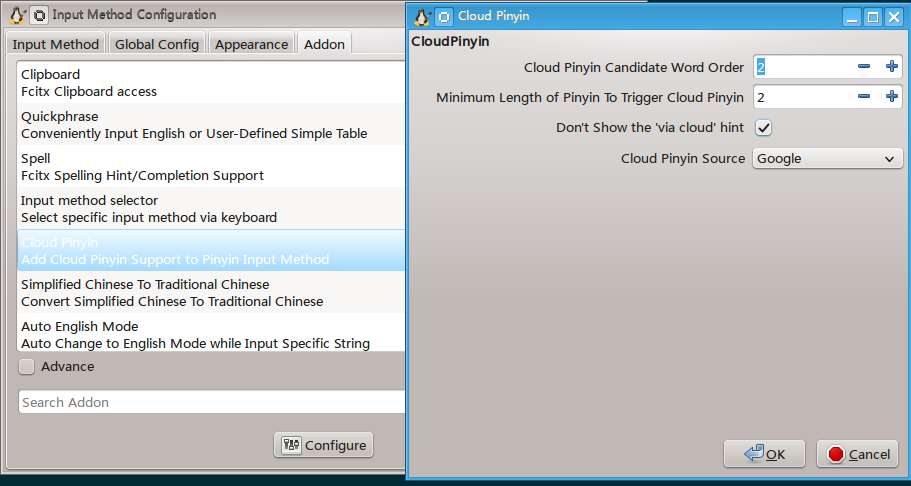911x486 pixels.
Task: Increase Cloud Pinyin Candidate Word Order value
Action: [x=892, y=67]
